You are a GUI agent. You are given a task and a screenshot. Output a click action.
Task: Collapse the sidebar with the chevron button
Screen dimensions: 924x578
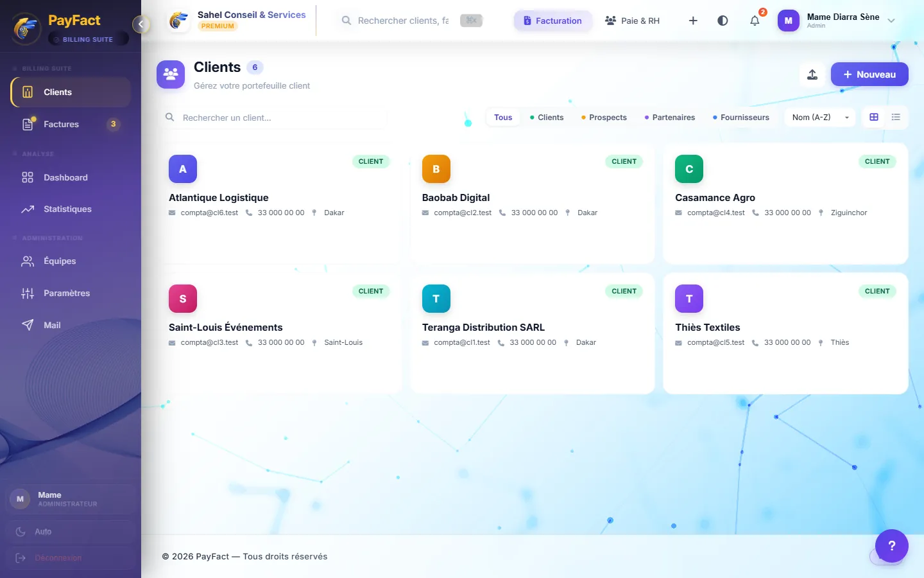pos(141,24)
